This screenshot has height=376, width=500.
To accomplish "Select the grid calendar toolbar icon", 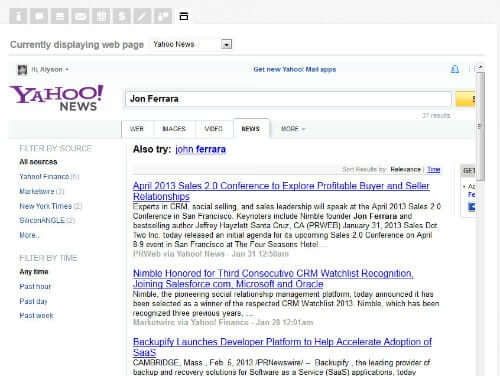I will (x=101, y=16).
